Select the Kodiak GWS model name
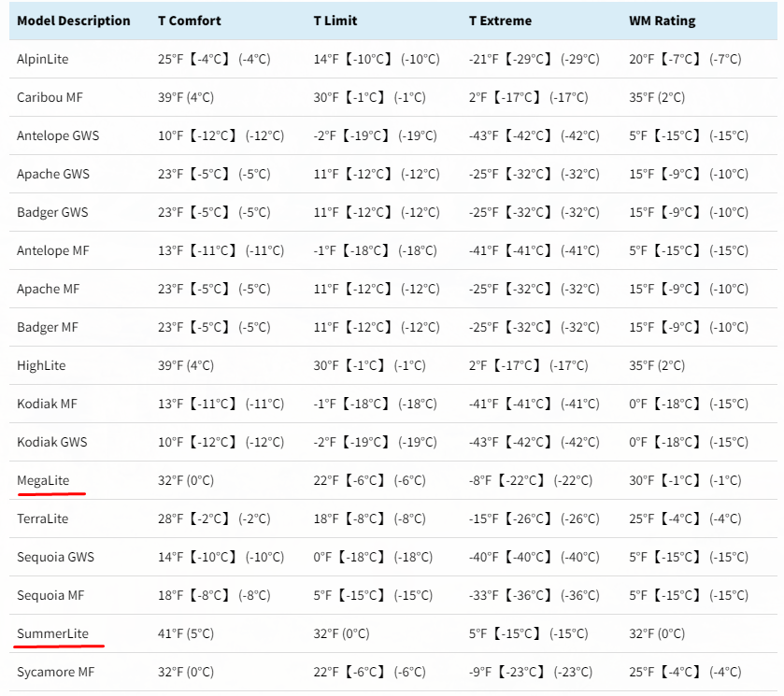The width and height of the screenshot is (784, 696). pos(52,442)
